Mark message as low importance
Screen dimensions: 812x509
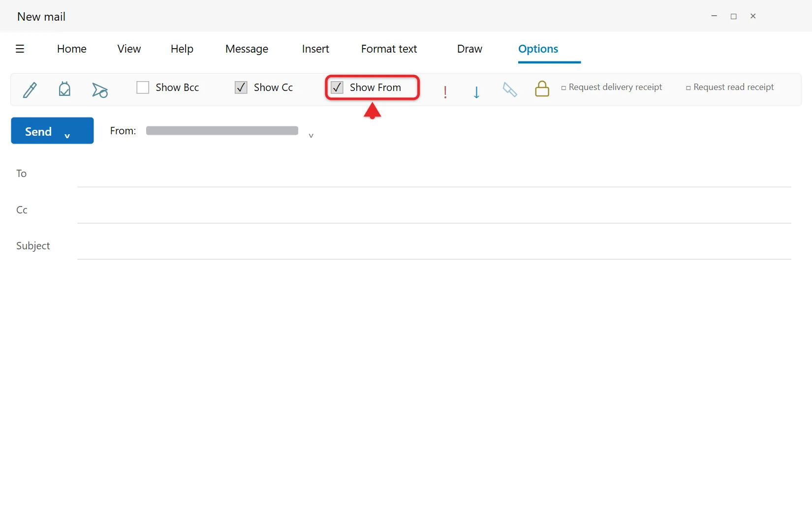tap(476, 92)
